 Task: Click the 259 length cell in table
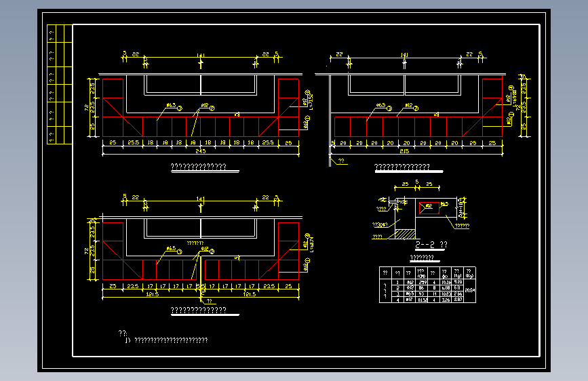tap(423, 283)
